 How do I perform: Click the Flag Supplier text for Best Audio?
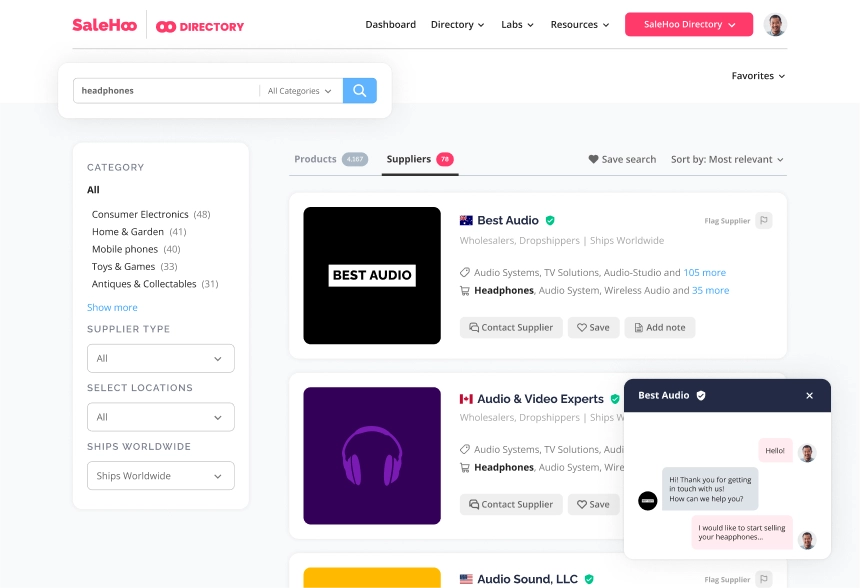[727, 221]
